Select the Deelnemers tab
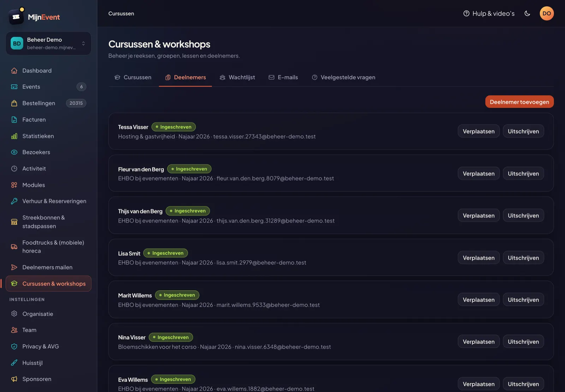Image resolution: width=565 pixels, height=392 pixels. [x=185, y=77]
